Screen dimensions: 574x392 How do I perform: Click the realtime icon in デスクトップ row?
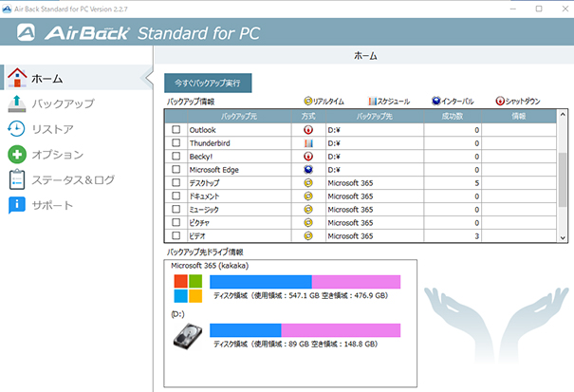(308, 183)
